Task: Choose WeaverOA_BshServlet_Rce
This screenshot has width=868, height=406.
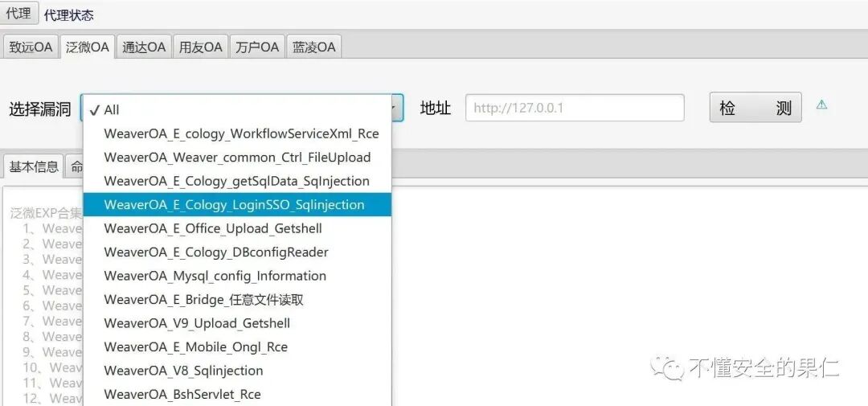Action: click(237, 395)
